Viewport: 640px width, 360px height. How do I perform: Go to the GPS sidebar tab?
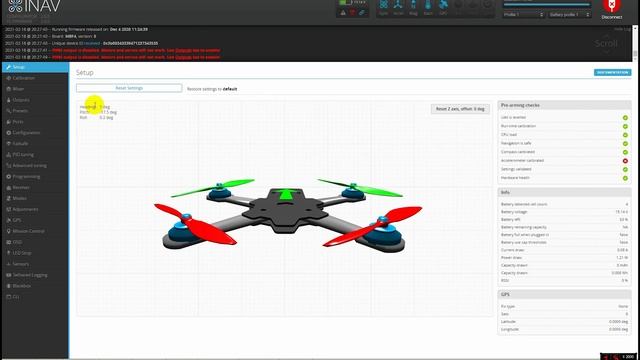[x=35, y=220]
